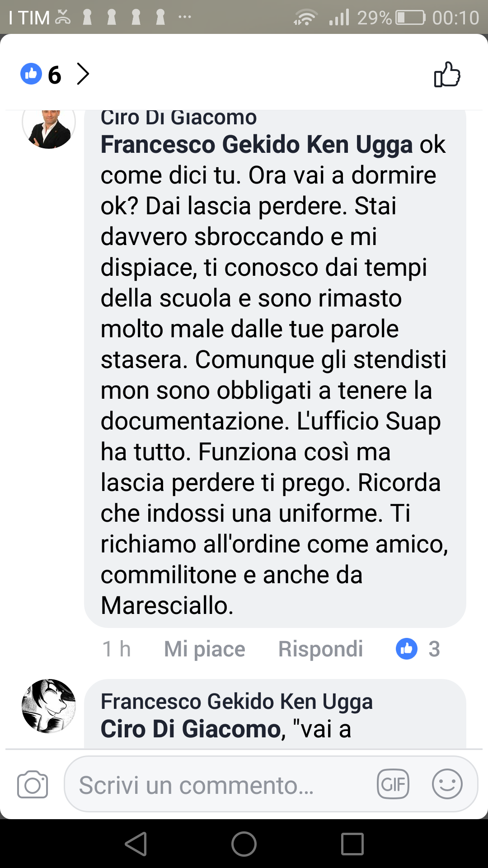Open the blue like reactions icon at top

click(x=31, y=74)
